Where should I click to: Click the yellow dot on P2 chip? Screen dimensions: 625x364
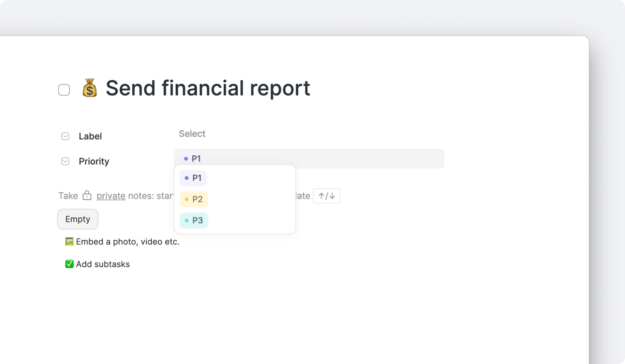[x=186, y=199]
